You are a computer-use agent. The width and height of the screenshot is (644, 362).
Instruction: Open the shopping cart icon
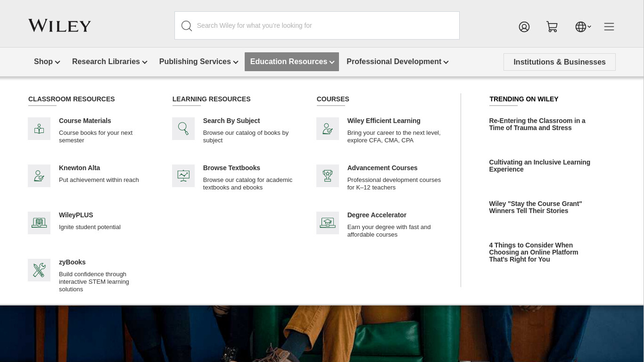click(x=552, y=27)
